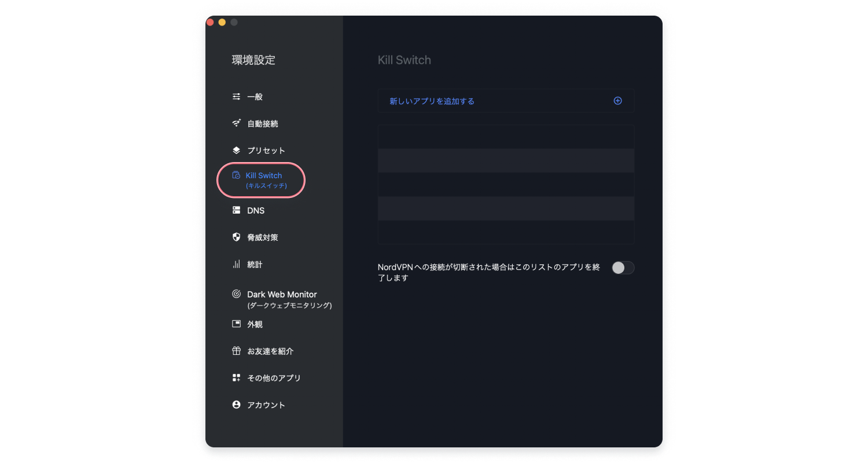Minimize the preferences window with yellow button
Image resolution: width=868 pixels, height=463 pixels.
pos(222,22)
